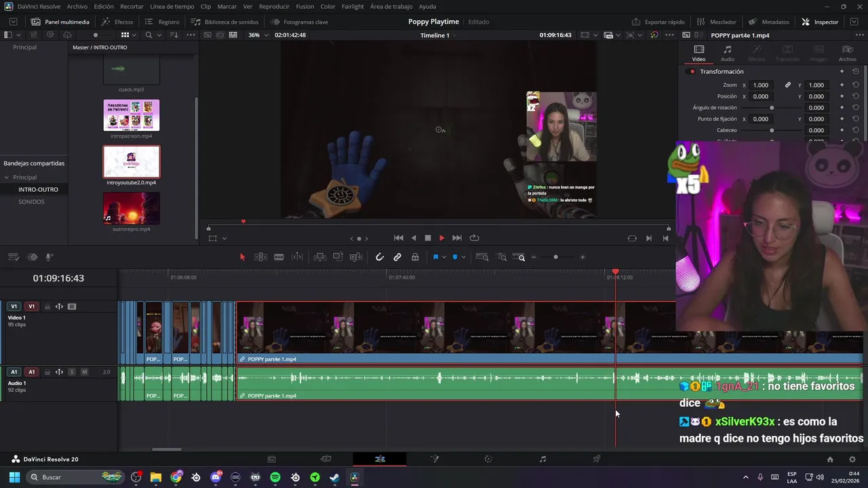Adjust the Ángulo de rotación slider
The width and height of the screenshot is (868, 488).
pyautogui.click(x=772, y=108)
